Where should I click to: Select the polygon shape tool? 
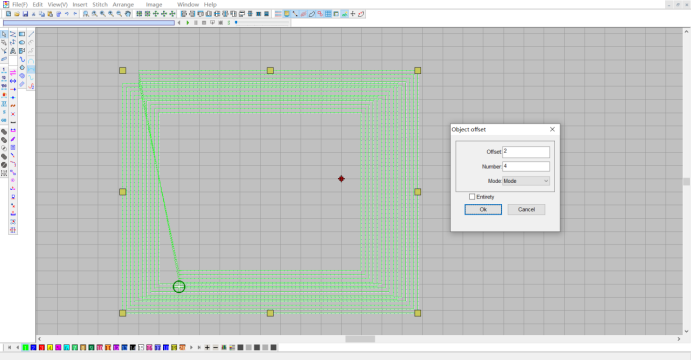[22, 68]
